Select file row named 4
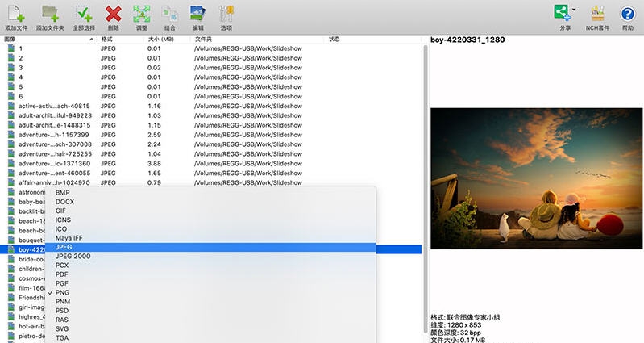644x343 pixels. [x=210, y=77]
